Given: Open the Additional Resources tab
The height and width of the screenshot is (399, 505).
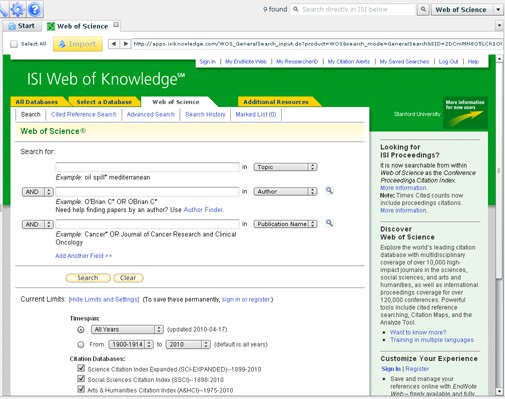Looking at the screenshot, I should (x=276, y=102).
